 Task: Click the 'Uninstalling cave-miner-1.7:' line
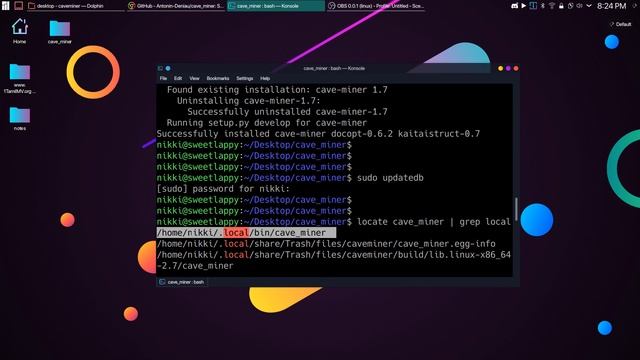249,101
